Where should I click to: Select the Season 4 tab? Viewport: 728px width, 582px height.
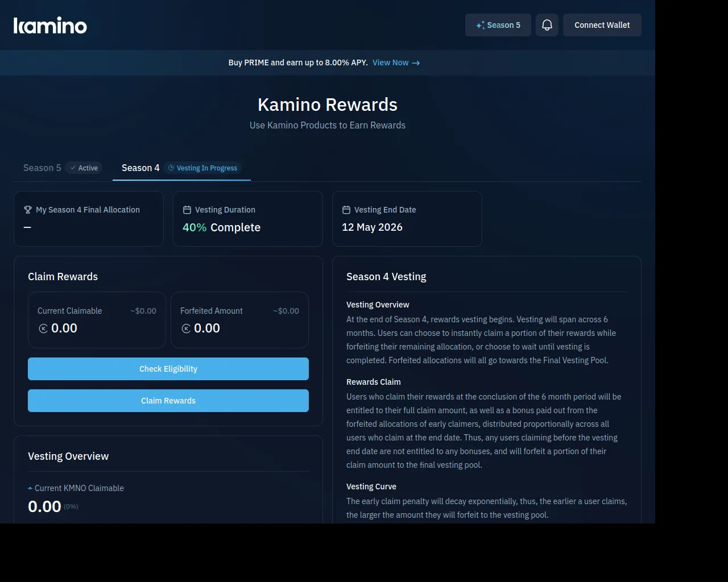click(140, 168)
